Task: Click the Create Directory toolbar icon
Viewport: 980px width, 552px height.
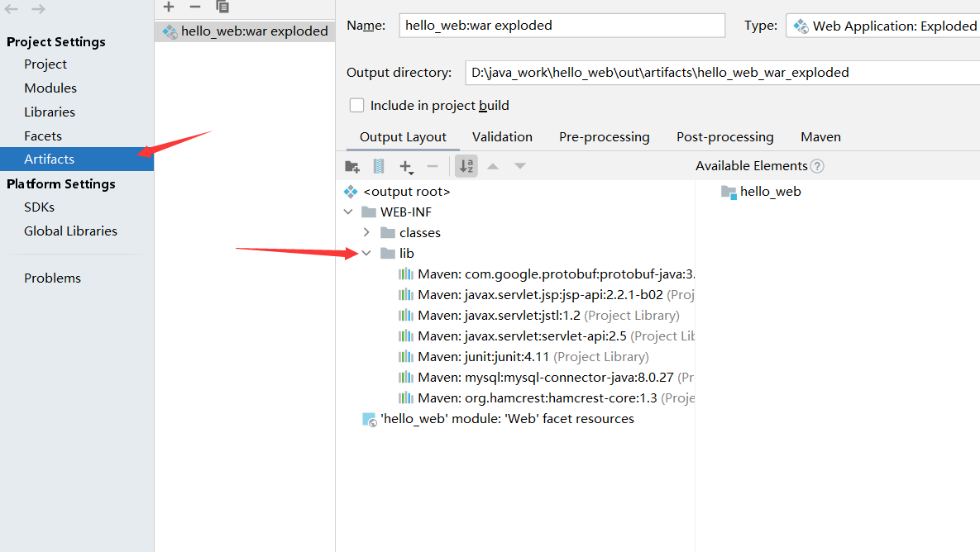Action: coord(352,166)
